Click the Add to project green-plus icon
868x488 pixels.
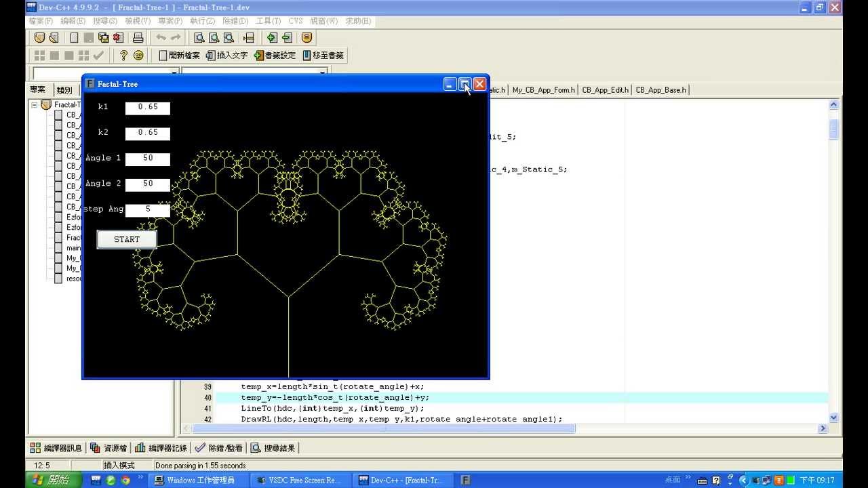click(x=271, y=38)
